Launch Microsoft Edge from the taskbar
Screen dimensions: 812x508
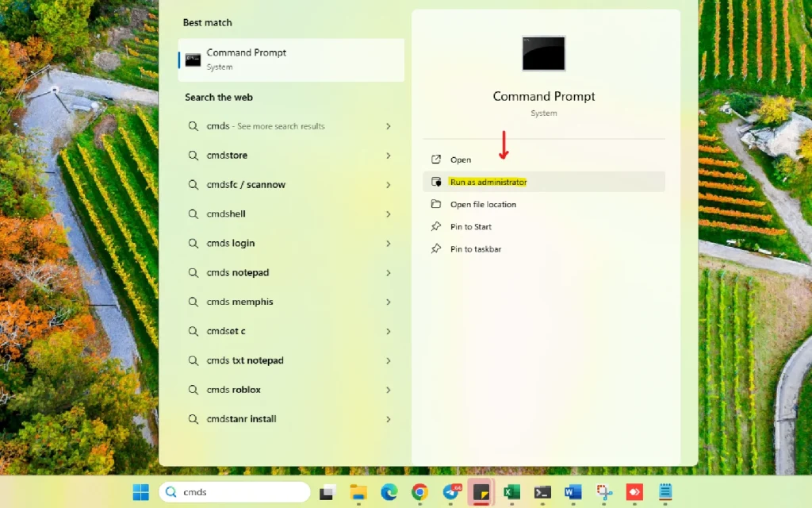tap(389, 492)
